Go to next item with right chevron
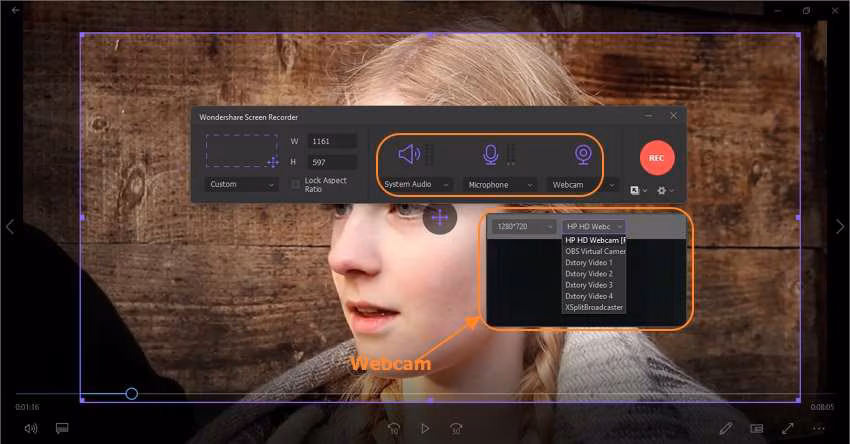Viewport: 850px width, 444px height. 840,227
